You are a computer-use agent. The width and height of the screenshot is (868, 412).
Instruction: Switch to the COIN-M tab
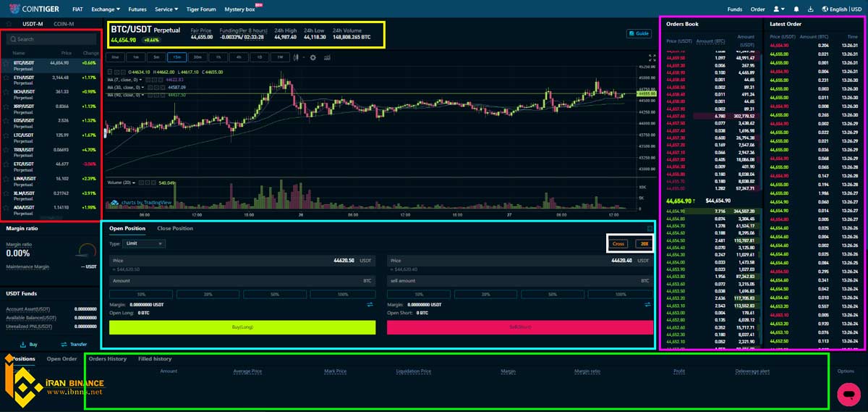[x=64, y=24]
